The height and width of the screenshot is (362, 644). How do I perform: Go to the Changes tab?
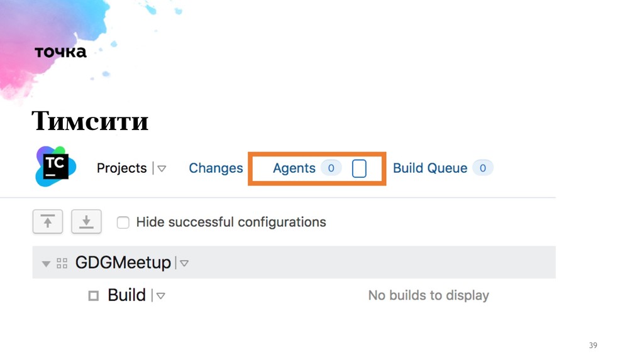(x=216, y=168)
